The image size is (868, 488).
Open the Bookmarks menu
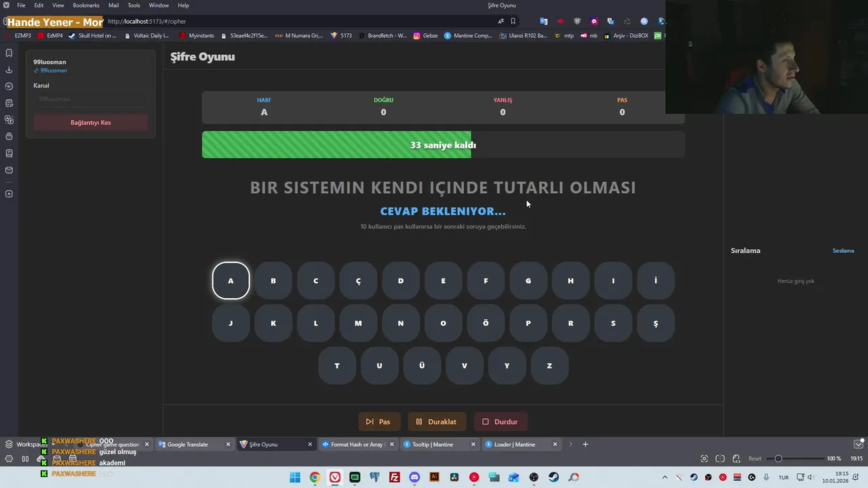point(86,5)
